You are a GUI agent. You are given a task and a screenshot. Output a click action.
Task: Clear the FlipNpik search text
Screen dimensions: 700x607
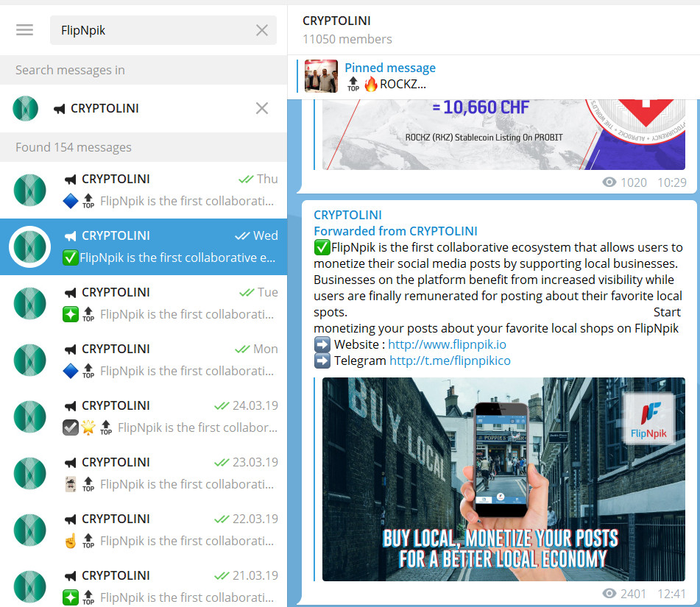tap(262, 30)
